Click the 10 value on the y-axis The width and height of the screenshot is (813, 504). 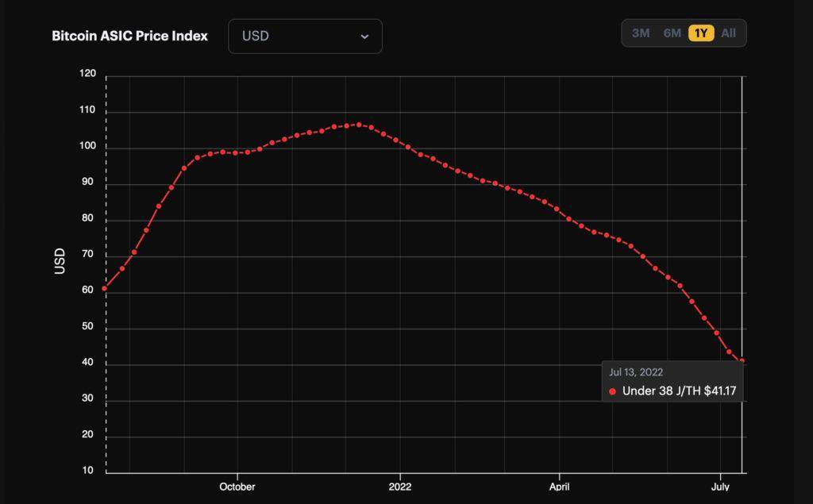[x=88, y=471]
